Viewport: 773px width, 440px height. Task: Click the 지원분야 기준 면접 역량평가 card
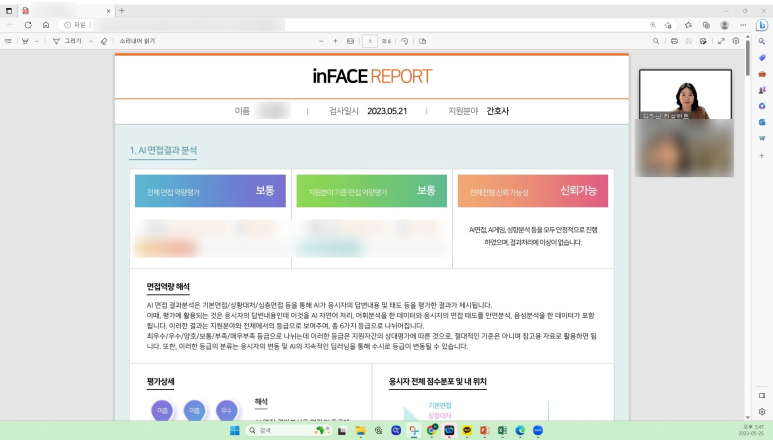[372, 191]
